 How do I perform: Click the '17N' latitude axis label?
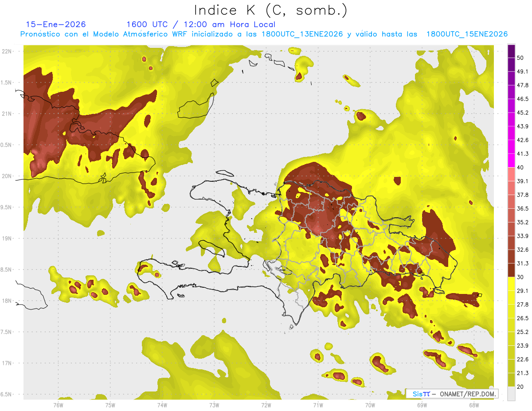coord(7,363)
